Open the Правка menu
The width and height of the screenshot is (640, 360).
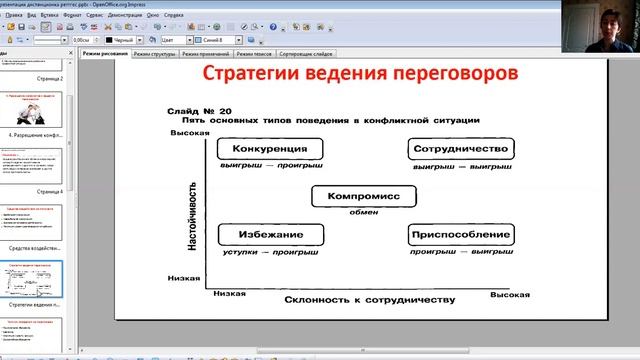[x=14, y=15]
